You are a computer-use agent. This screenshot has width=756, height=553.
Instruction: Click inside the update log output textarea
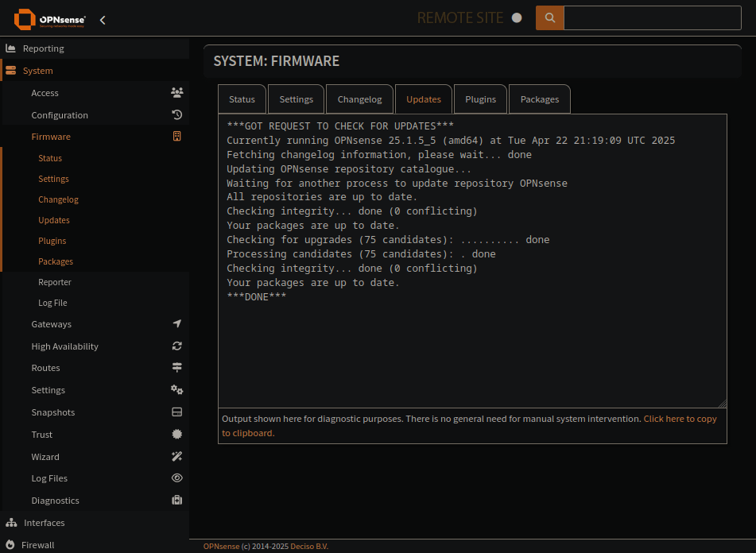tap(472, 261)
